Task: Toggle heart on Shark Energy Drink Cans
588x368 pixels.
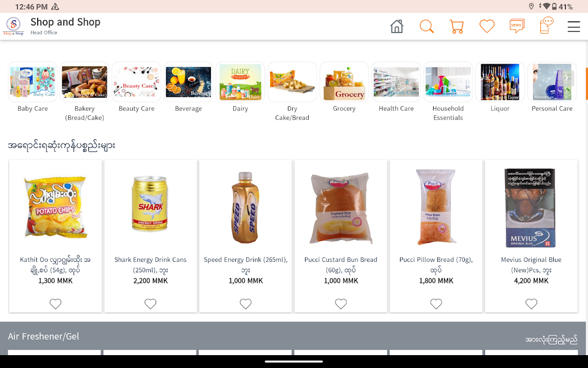Action: click(151, 304)
